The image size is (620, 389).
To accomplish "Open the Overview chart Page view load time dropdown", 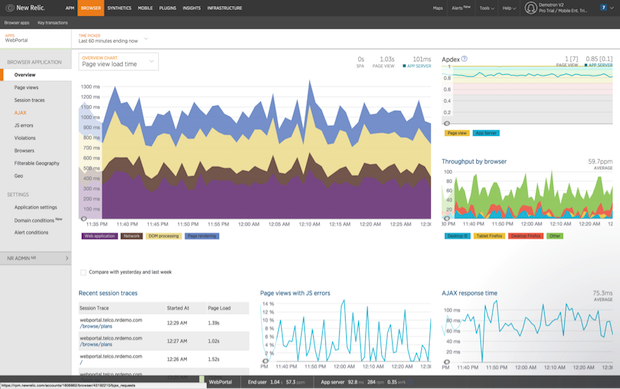I will click(118, 62).
